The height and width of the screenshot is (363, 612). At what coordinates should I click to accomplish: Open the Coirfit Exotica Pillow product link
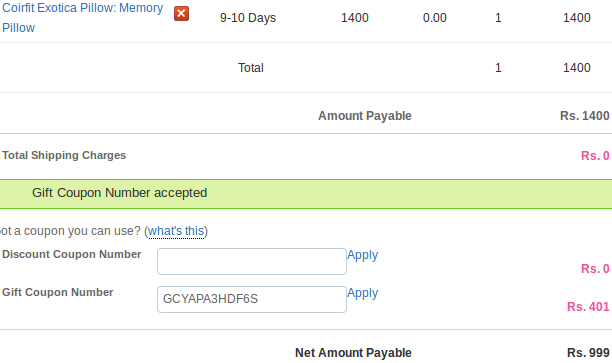click(x=82, y=18)
